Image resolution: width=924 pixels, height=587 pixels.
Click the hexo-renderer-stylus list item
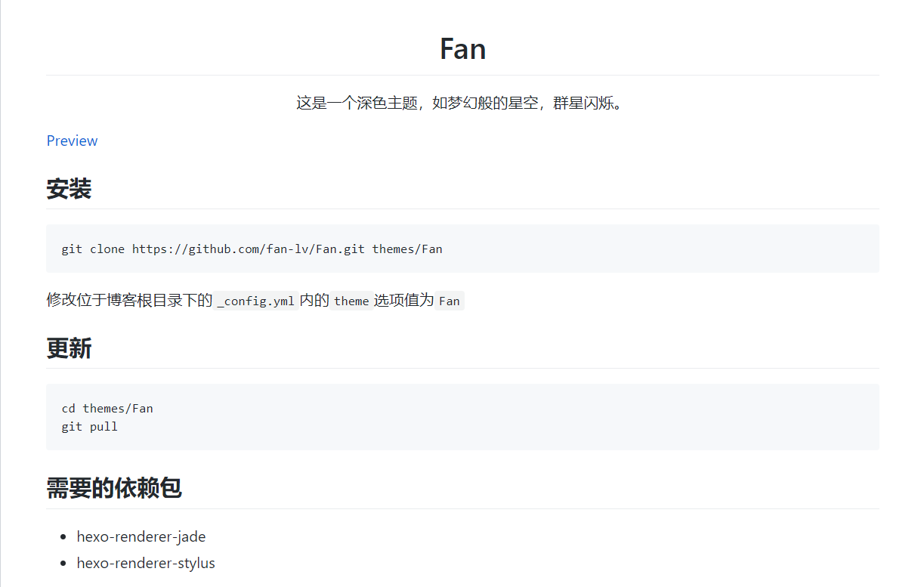(146, 563)
